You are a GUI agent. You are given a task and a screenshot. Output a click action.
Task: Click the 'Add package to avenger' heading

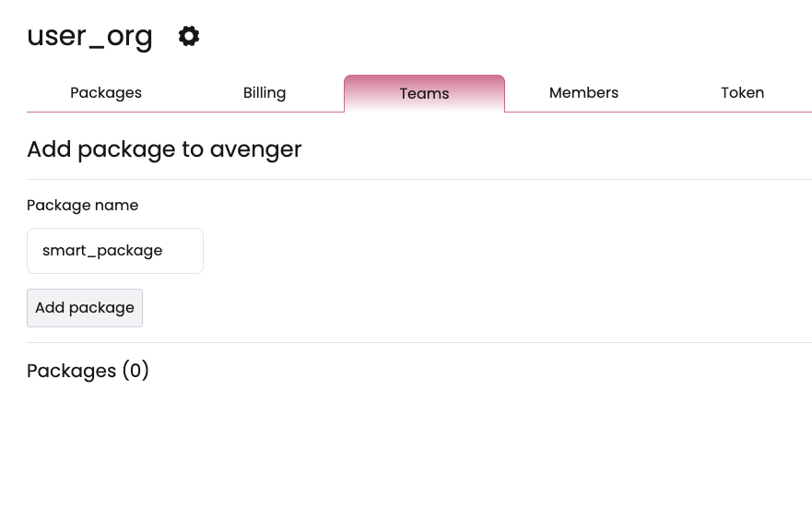coord(164,149)
